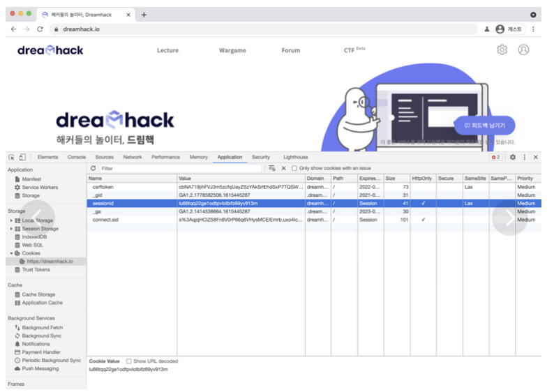Select Push Messaging in sidebar
The height and width of the screenshot is (392, 554).
point(40,368)
